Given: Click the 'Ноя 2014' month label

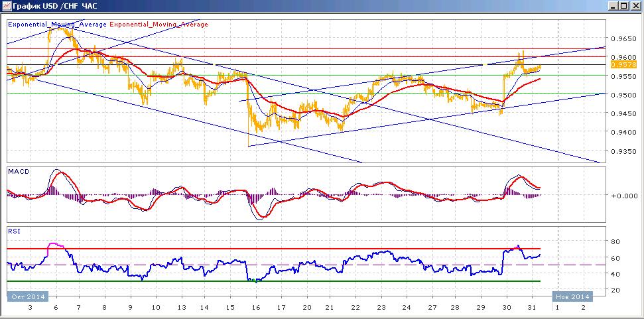Looking at the screenshot, I should tap(572, 296).
